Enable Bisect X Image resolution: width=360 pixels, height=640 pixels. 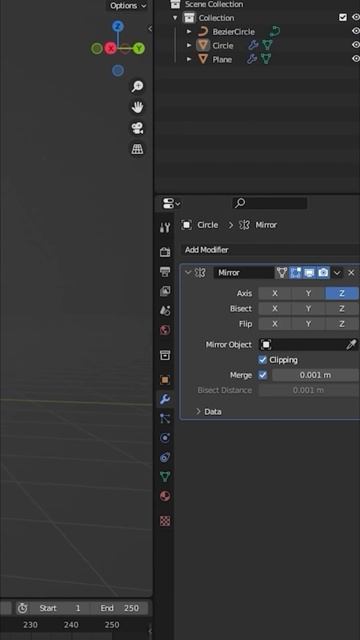275,309
